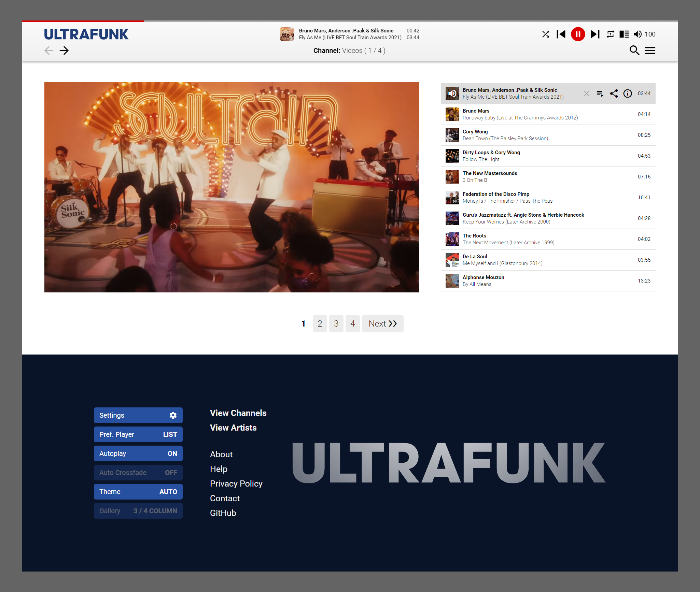Click the ULTRAFUNK header logo
Viewport: 700px width, 592px height.
click(86, 34)
